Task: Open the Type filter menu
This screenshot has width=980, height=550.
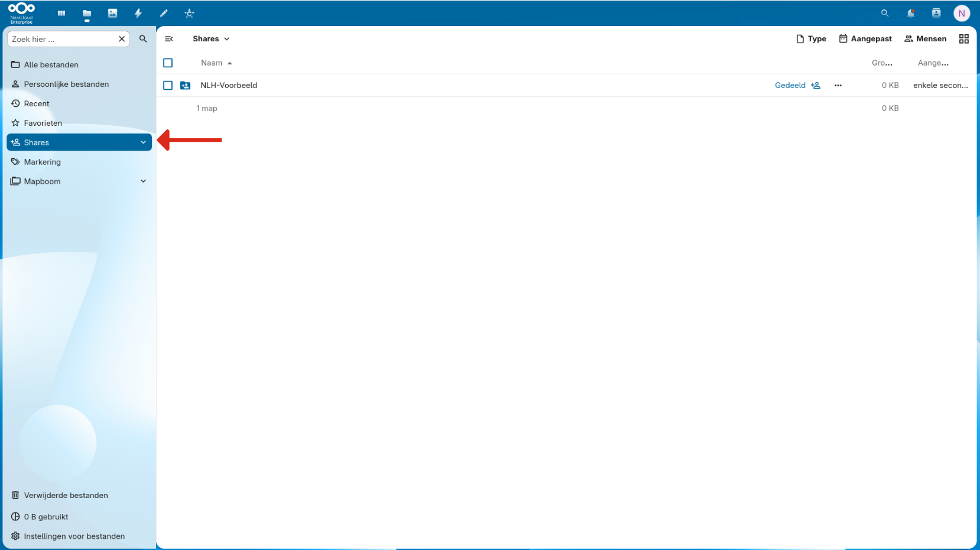Action: (x=811, y=38)
